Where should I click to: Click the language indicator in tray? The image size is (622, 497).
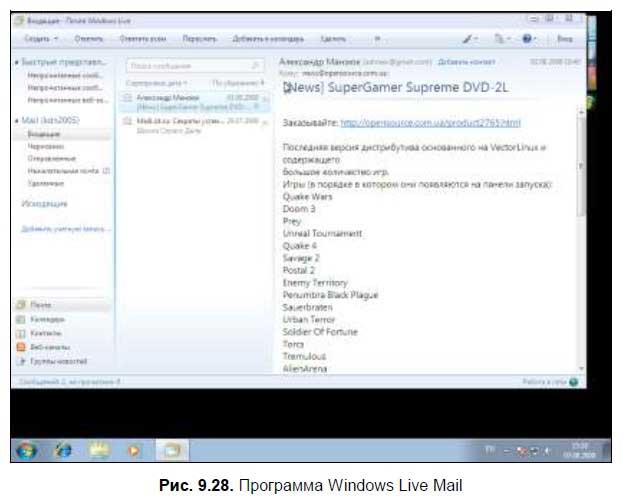pyautogui.click(x=489, y=450)
